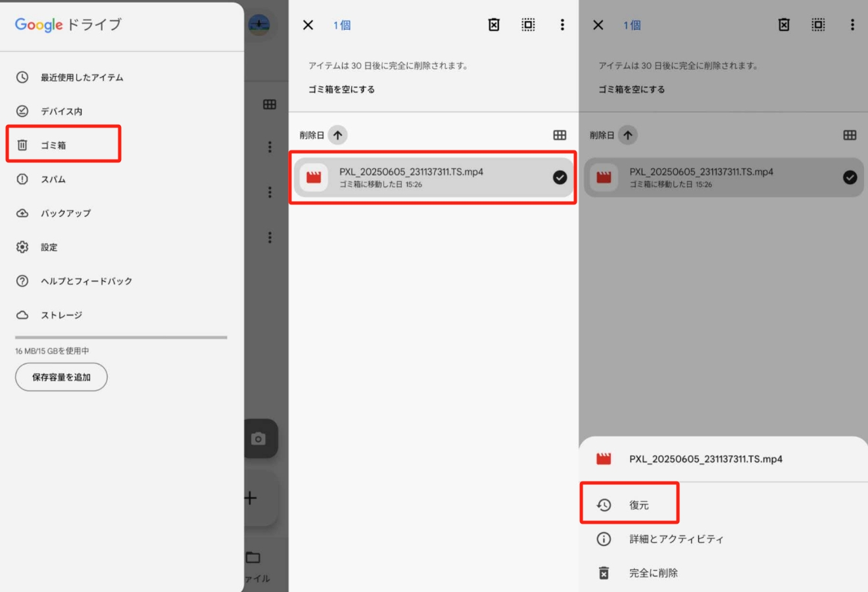The image size is (868, 592).
Task: Open 詳細とアクティビティ from the bottom sheet
Action: (x=676, y=539)
